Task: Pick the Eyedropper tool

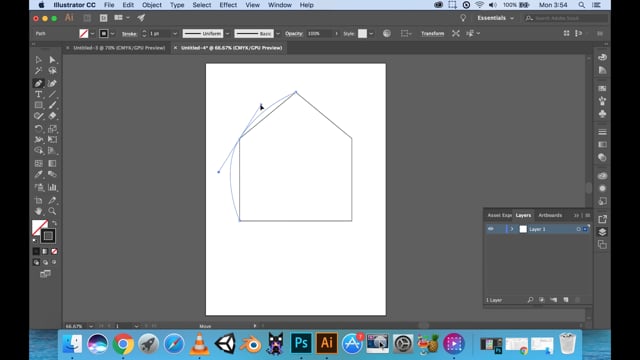Action: [x=38, y=174]
